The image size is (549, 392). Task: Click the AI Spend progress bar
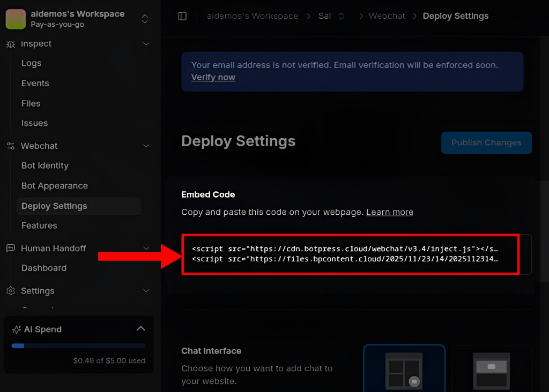[78, 346]
